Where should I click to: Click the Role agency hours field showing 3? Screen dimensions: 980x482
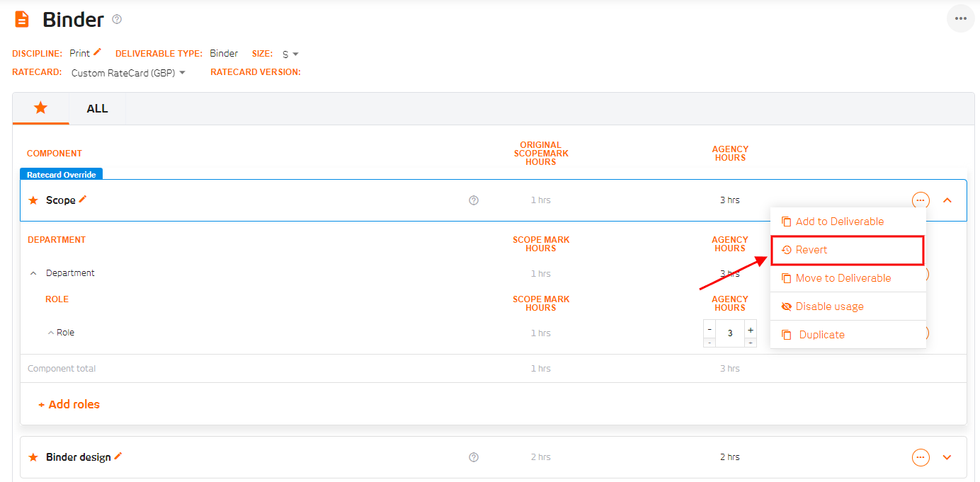coord(730,333)
